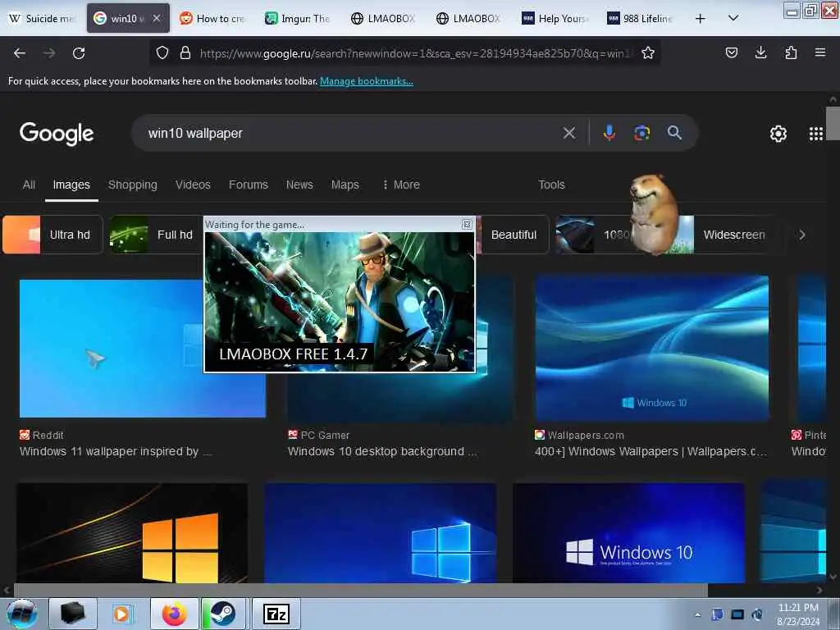Clear the search box with X
840x630 pixels.
569,133
